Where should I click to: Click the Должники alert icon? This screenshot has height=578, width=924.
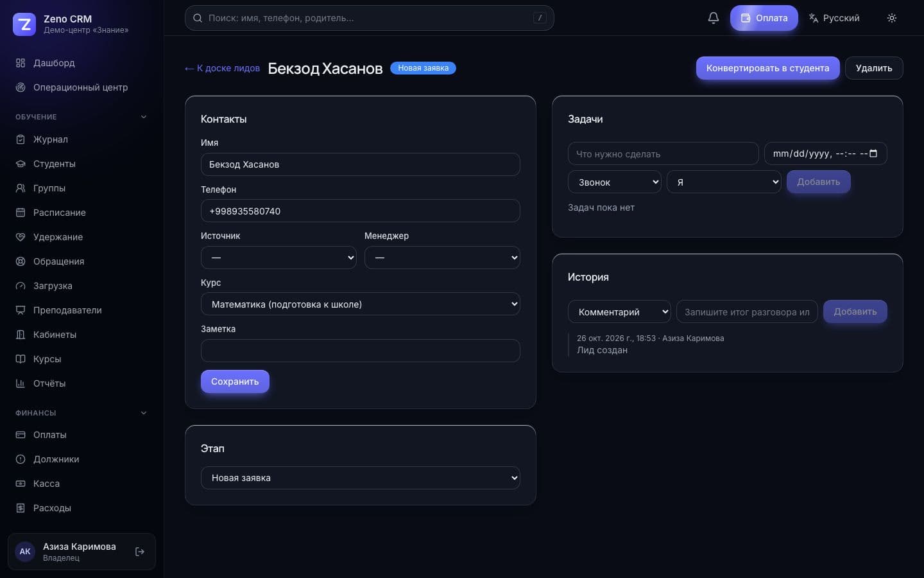pyautogui.click(x=21, y=459)
